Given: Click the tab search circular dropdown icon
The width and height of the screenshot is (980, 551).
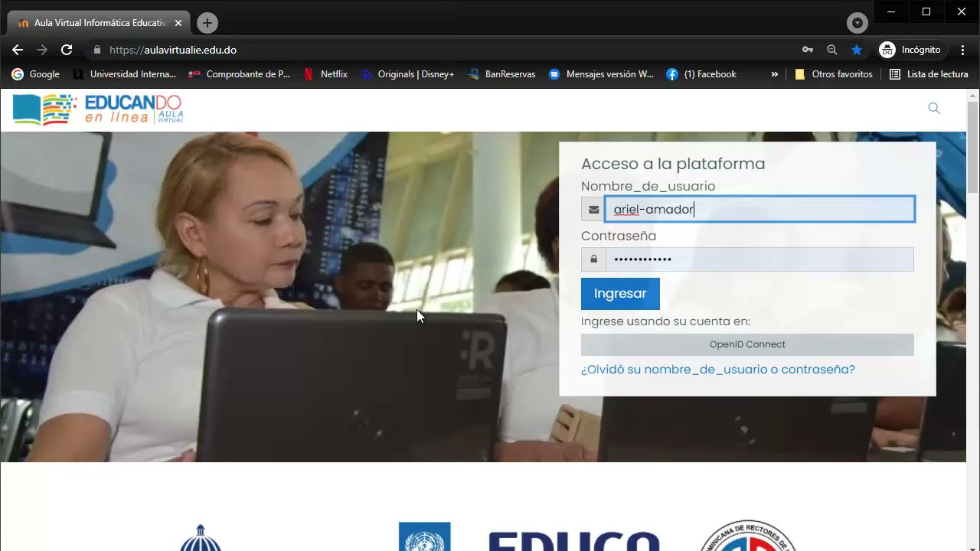Looking at the screenshot, I should [x=857, y=23].
